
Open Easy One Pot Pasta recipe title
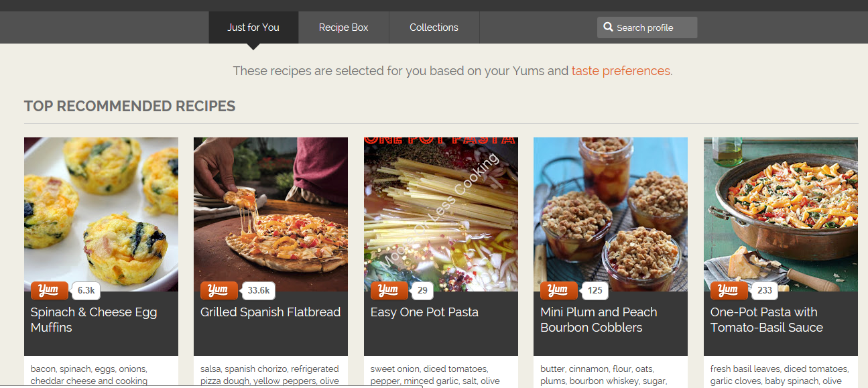424,312
